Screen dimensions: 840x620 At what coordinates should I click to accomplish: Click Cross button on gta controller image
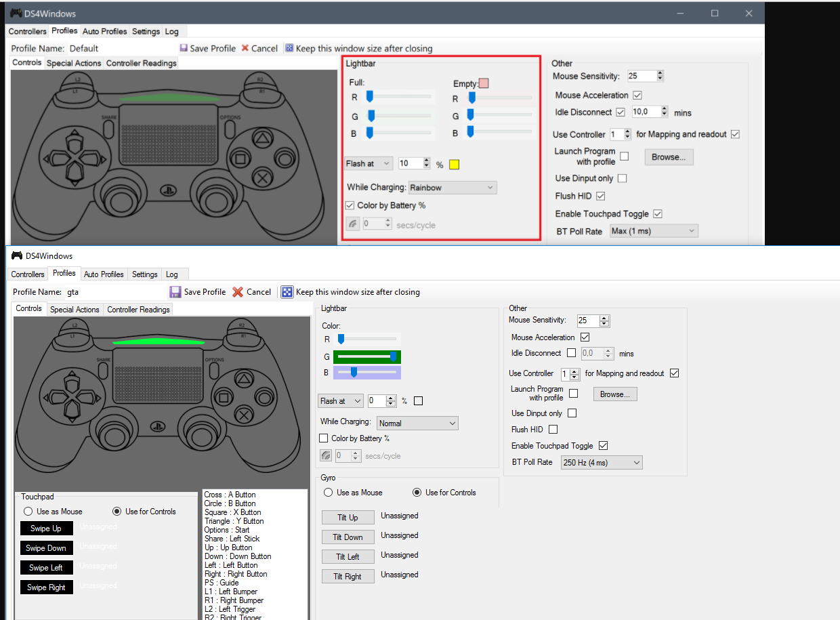click(243, 415)
